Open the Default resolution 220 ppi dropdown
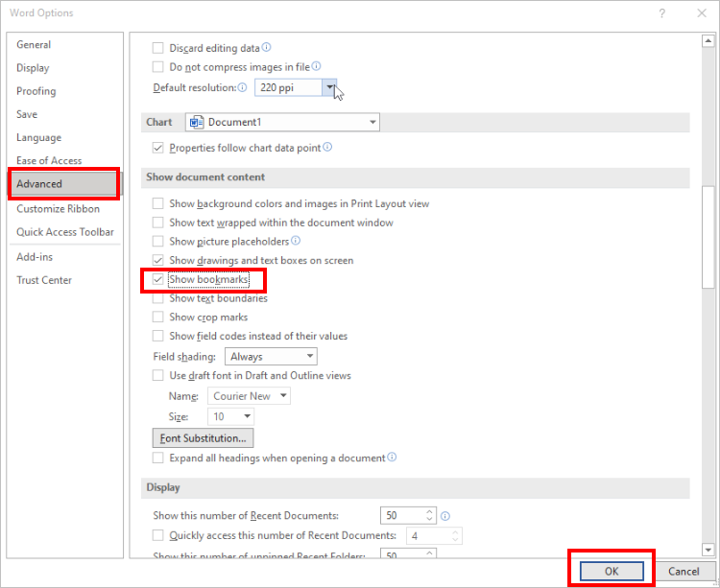Screen dimensions: 720x588 [329, 87]
